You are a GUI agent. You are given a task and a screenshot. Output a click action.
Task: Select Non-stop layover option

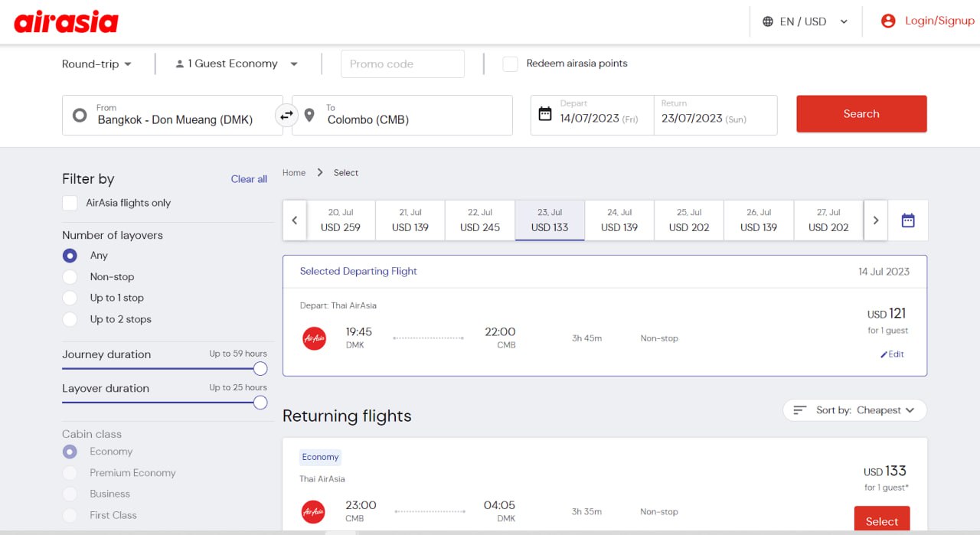[70, 277]
